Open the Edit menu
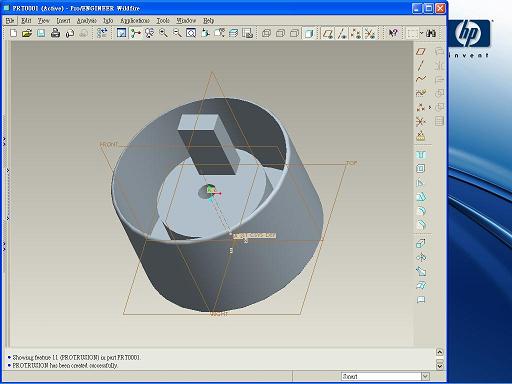 point(26,21)
